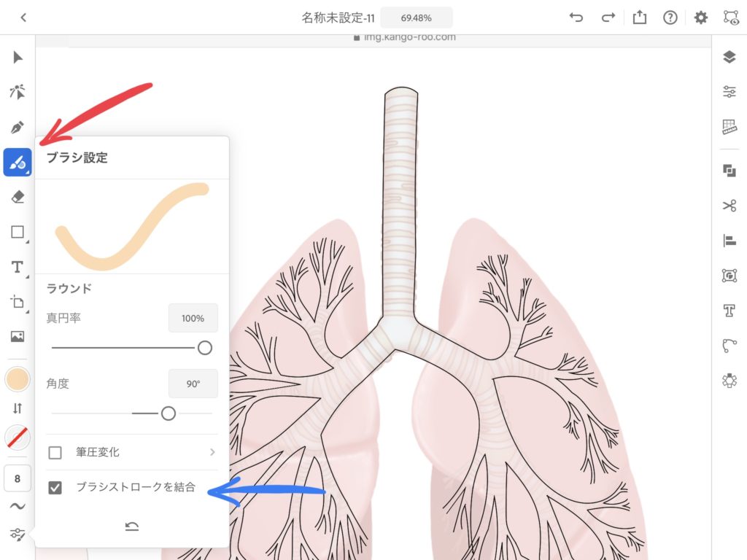This screenshot has width=747, height=560.
Task: Go back using the top-left chevron
Action: point(23,17)
